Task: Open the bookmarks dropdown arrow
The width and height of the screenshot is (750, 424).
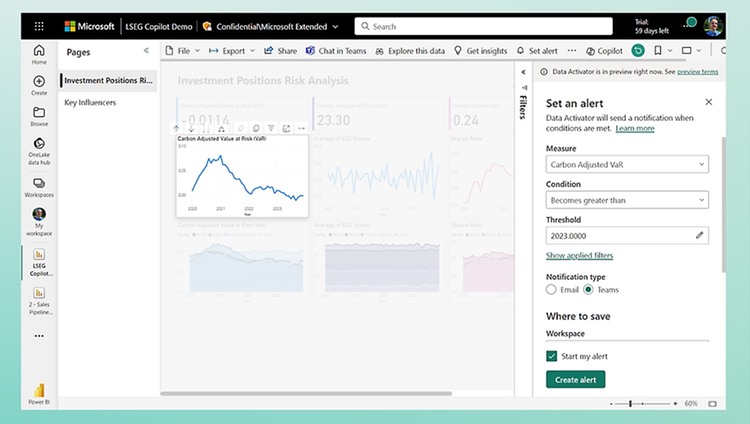Action: pyautogui.click(x=670, y=50)
